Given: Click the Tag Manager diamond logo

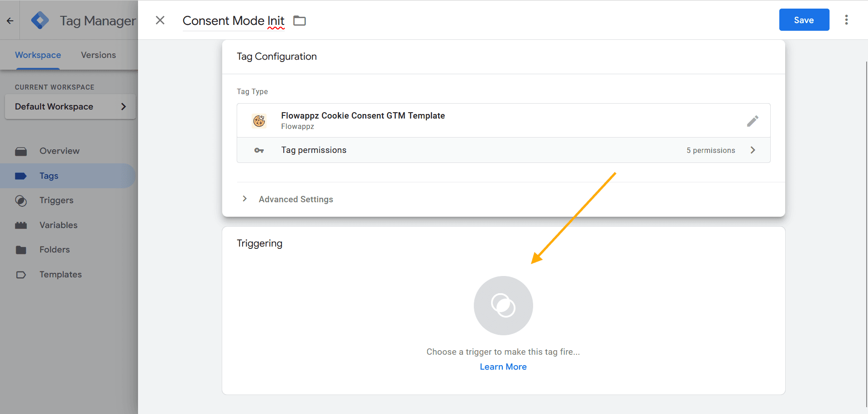Looking at the screenshot, I should tap(40, 20).
